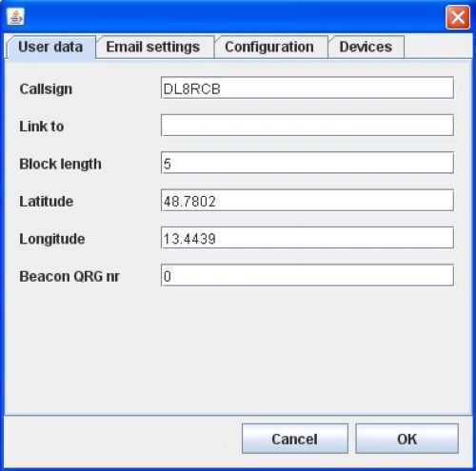
Task: Edit the Block length field
Action: 307,163
